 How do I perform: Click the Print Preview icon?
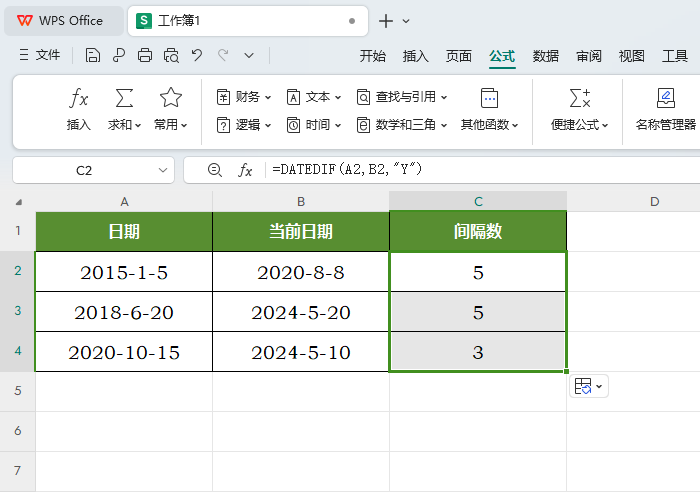coord(171,56)
